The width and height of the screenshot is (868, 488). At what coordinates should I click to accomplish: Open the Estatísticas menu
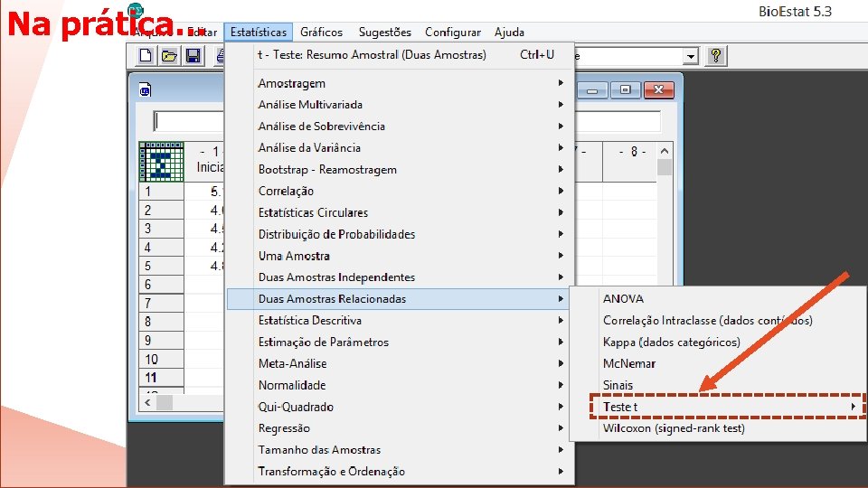pos(259,33)
